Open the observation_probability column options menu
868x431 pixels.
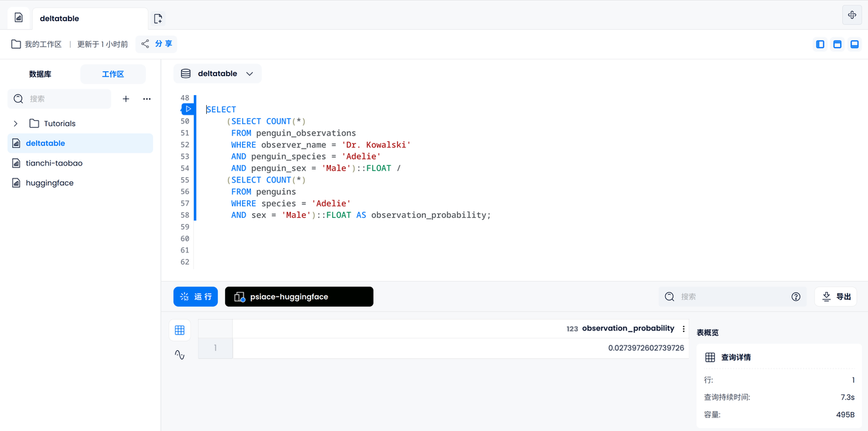pos(684,329)
